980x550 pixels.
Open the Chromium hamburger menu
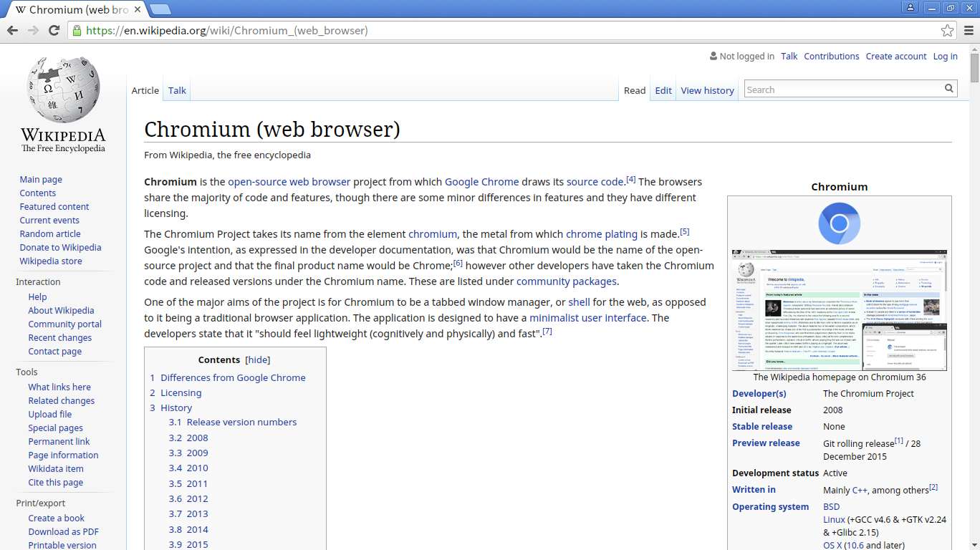point(969,30)
